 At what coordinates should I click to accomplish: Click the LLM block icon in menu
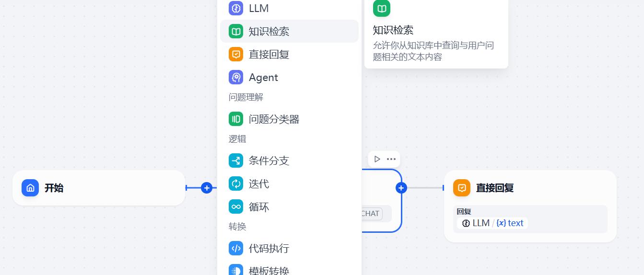coord(236,9)
